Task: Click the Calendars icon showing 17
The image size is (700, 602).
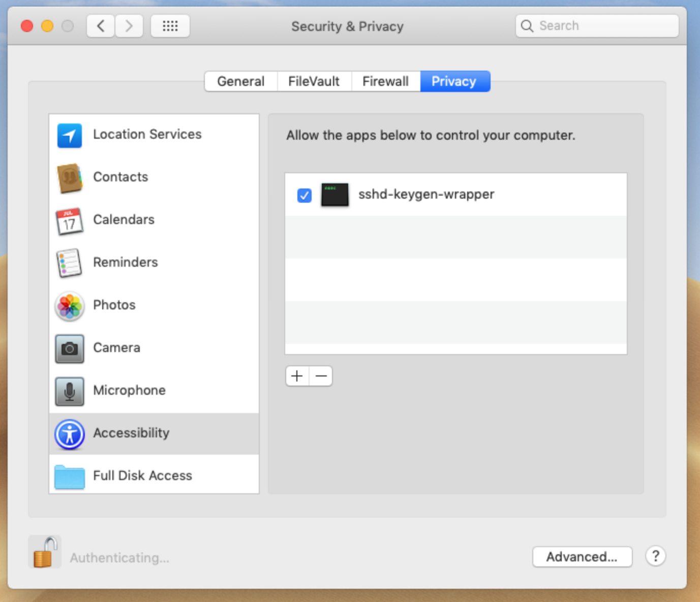Action: click(70, 221)
